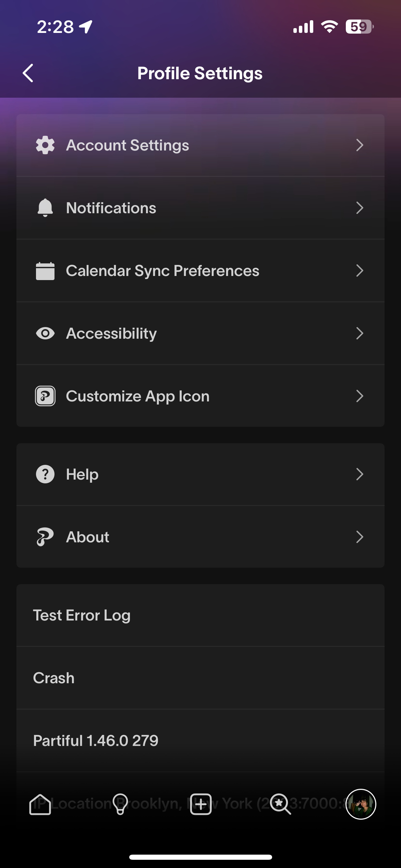
Task: Go to the Home tab
Action: tap(40, 804)
